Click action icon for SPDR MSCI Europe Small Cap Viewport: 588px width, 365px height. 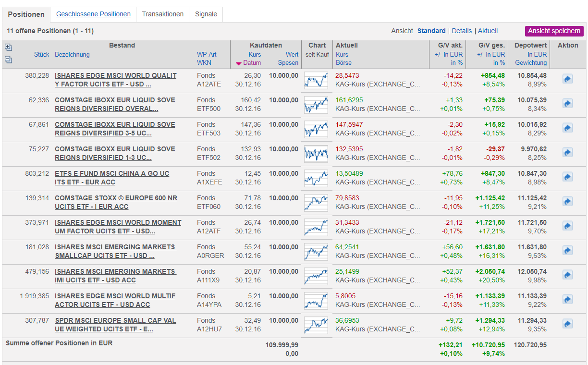click(567, 324)
